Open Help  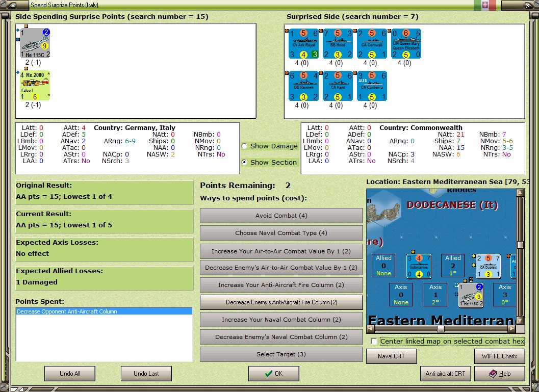(x=499, y=374)
